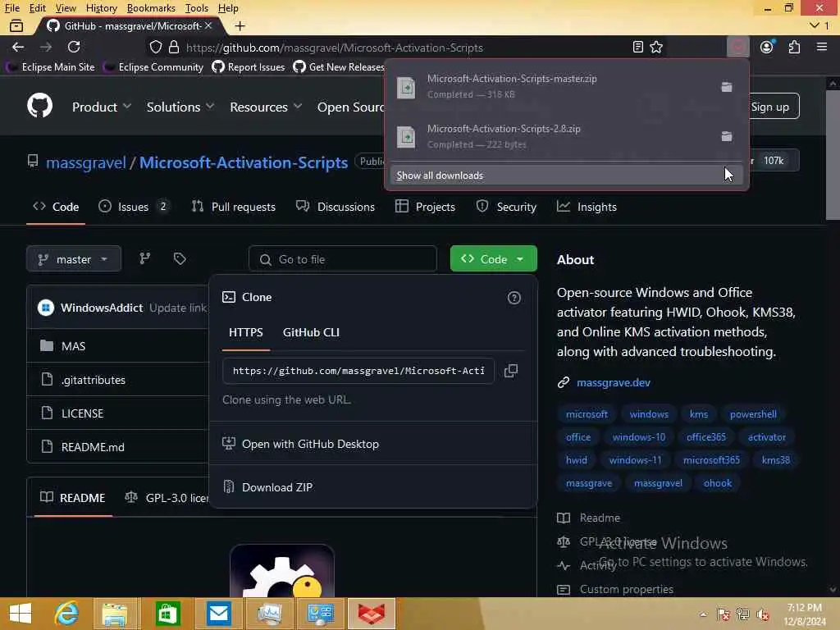This screenshot has width=840, height=630.
Task: Open the tags icon beside branches
Action: click(x=180, y=258)
